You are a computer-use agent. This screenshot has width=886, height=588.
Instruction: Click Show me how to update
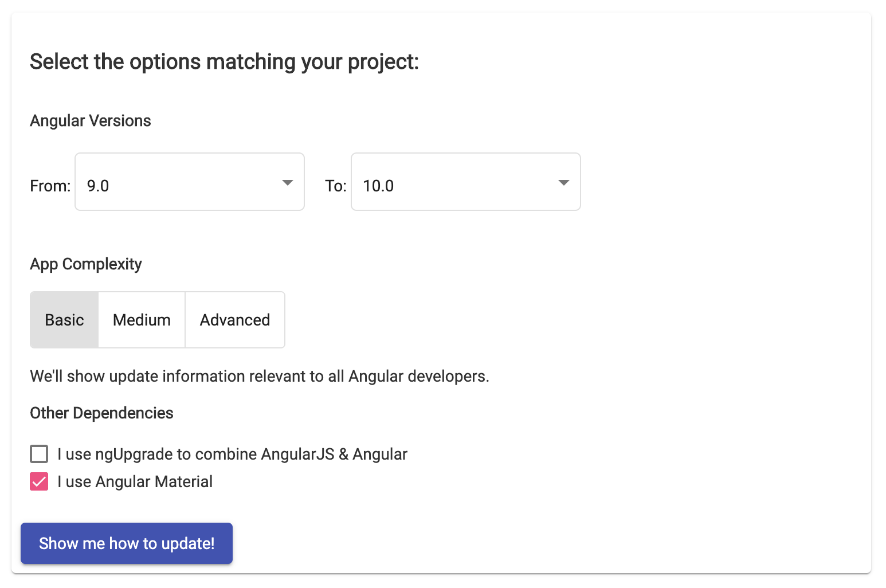tap(126, 543)
